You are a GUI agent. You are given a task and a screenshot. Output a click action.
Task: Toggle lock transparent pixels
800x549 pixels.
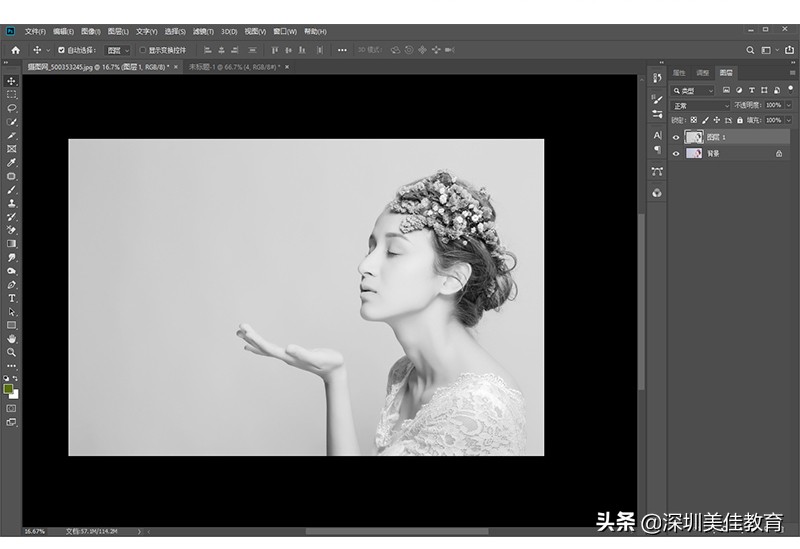pos(693,120)
